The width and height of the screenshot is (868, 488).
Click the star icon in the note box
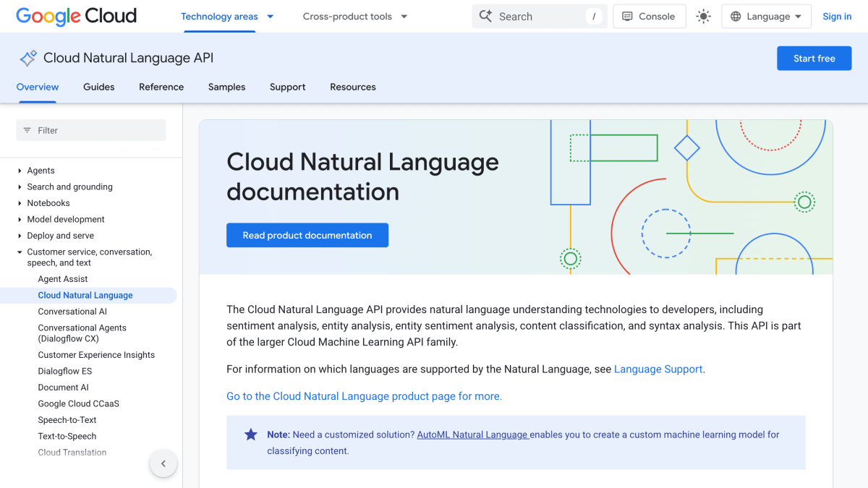point(251,435)
